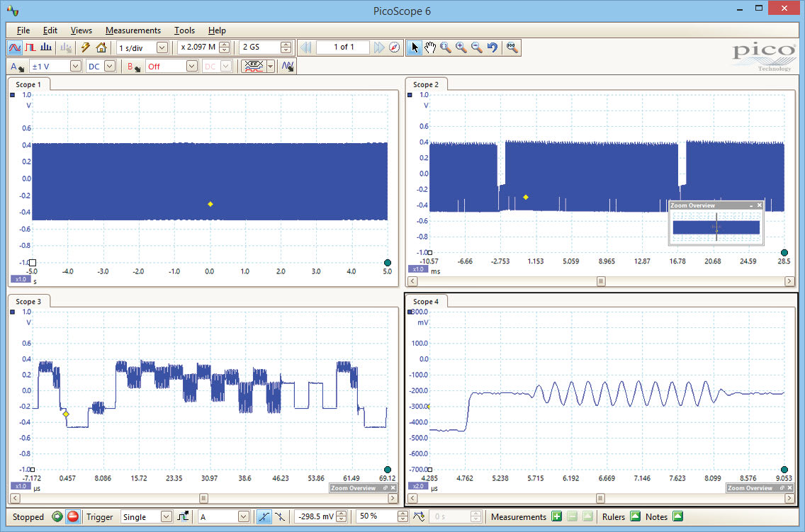805x532 pixels.
Task: Toggle the Notes area button
Action: [x=677, y=516]
